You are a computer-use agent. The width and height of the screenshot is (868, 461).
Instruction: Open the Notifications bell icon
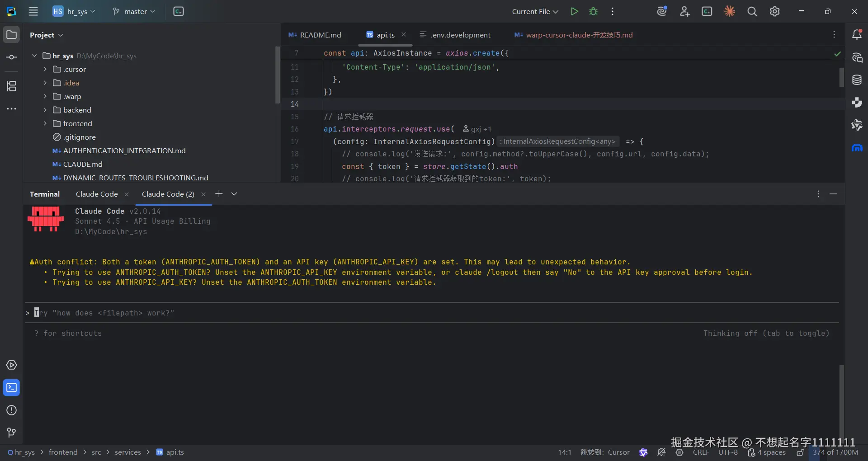click(x=857, y=35)
